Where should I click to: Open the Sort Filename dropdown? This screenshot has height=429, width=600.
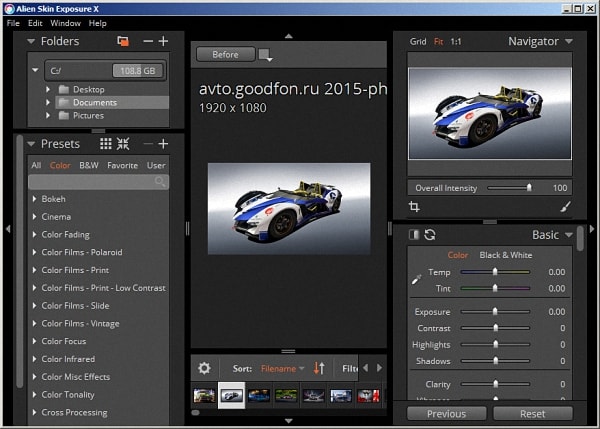click(283, 368)
